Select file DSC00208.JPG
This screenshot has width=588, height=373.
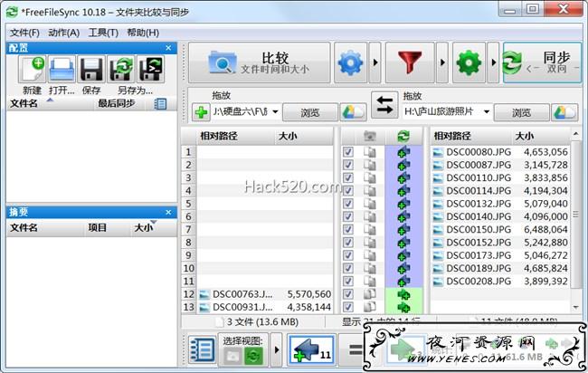[x=479, y=281]
